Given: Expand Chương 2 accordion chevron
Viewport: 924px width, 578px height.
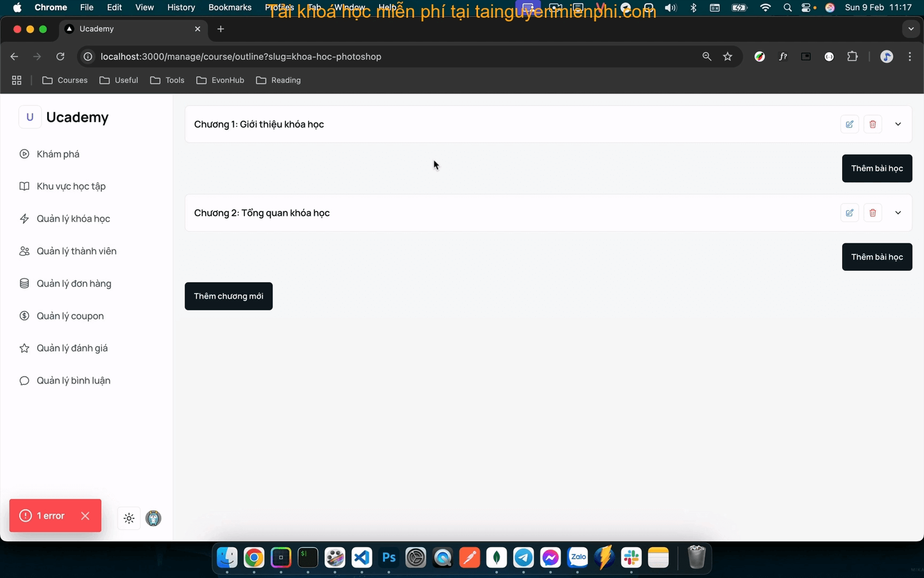Looking at the screenshot, I should click(898, 213).
